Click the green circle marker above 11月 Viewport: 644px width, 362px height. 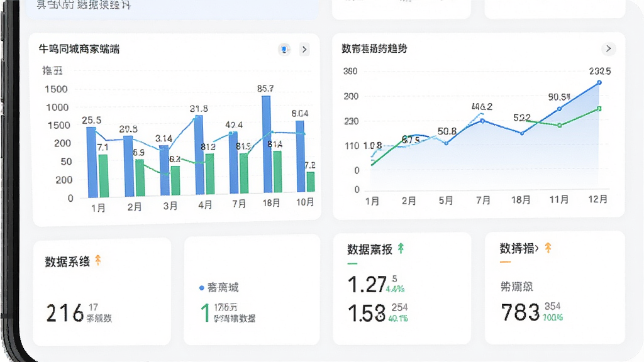(559, 125)
